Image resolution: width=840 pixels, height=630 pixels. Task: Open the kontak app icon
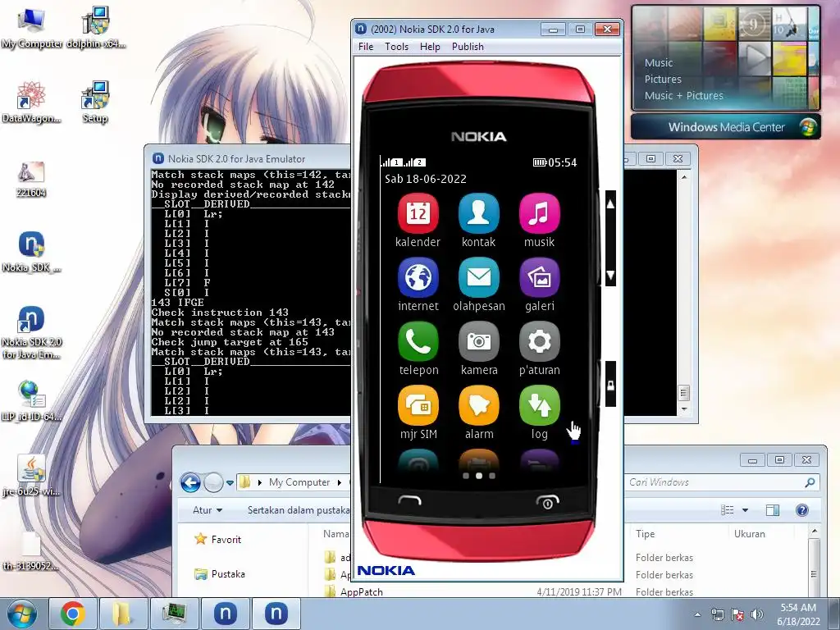[478, 213]
